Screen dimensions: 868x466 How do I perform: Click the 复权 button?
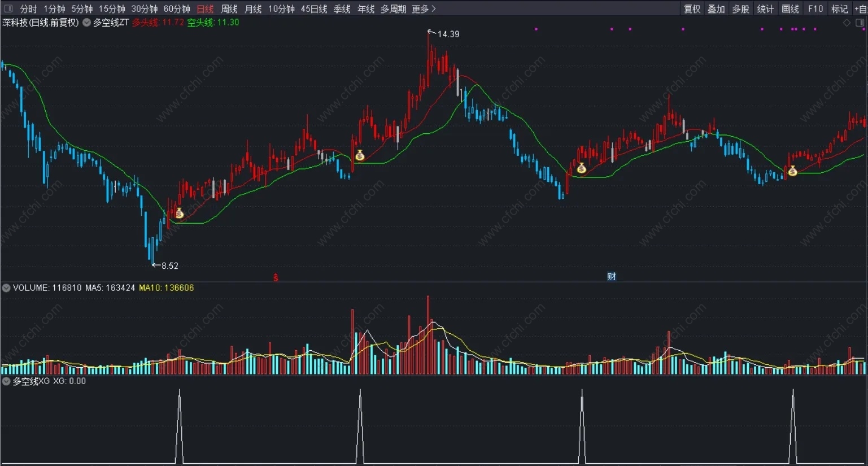(692, 9)
